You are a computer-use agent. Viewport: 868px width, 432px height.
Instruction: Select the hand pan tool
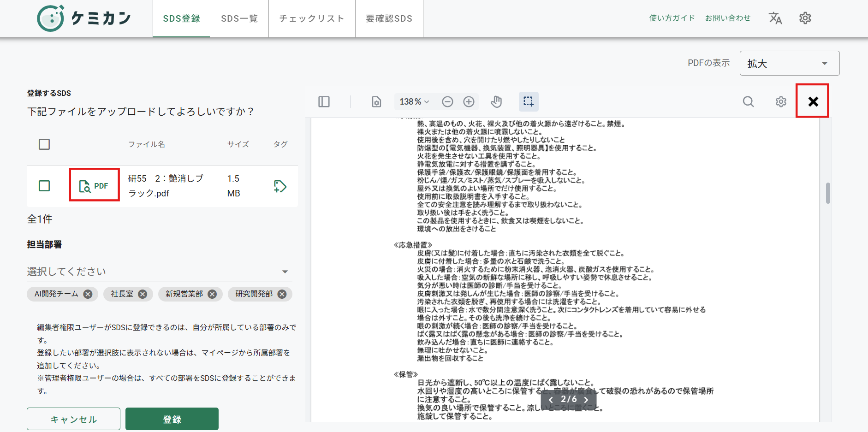(x=496, y=101)
